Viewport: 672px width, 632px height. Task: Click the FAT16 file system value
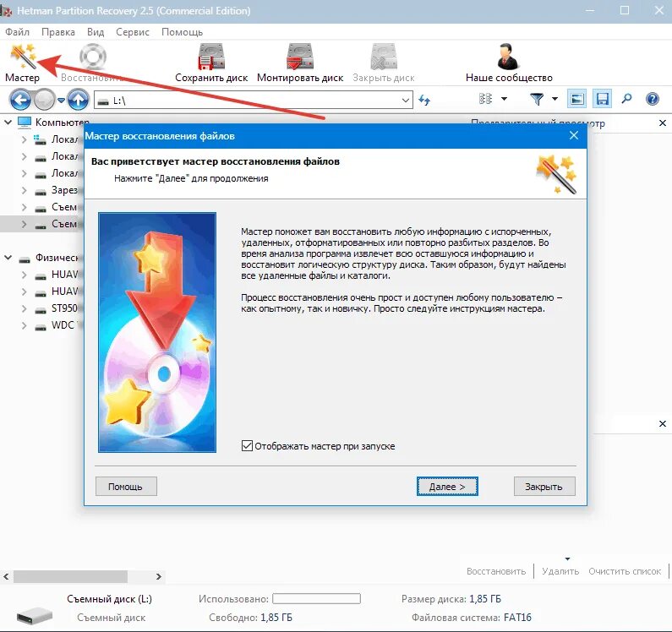517,618
